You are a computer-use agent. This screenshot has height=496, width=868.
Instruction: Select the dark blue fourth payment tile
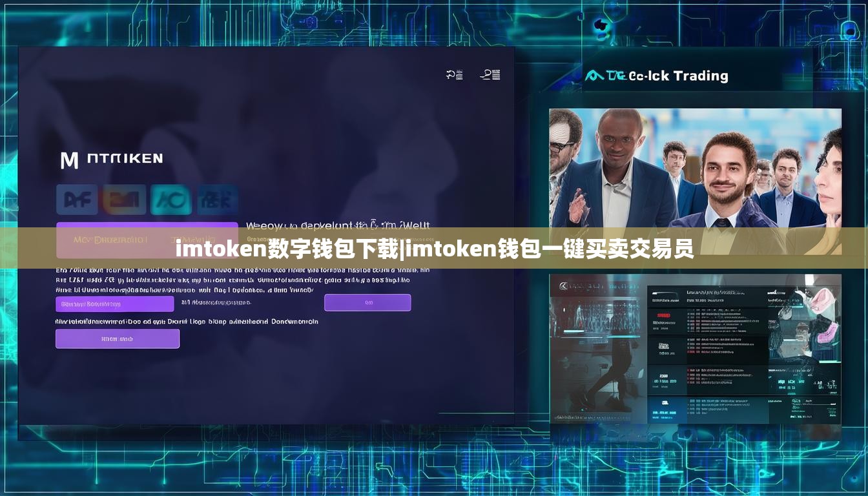[x=218, y=200]
